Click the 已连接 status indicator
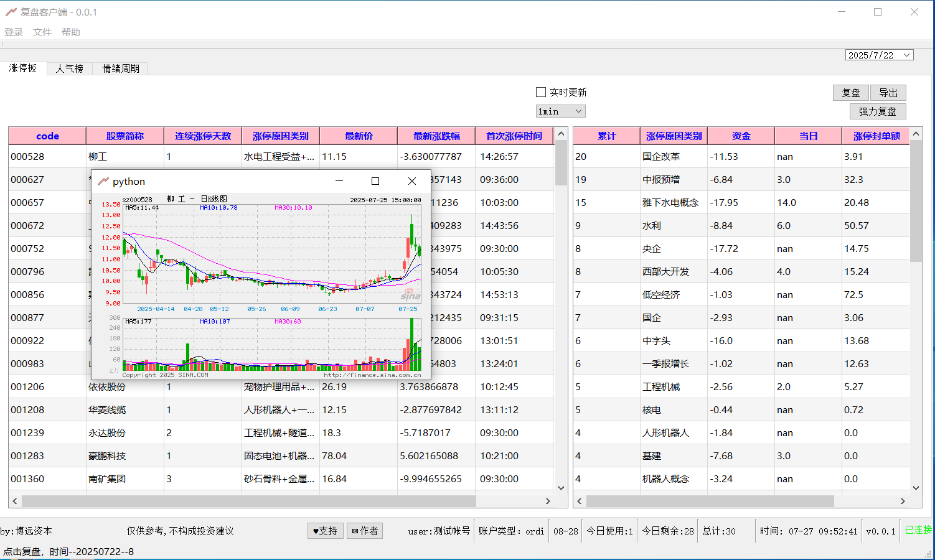935x560 pixels. pos(918,530)
